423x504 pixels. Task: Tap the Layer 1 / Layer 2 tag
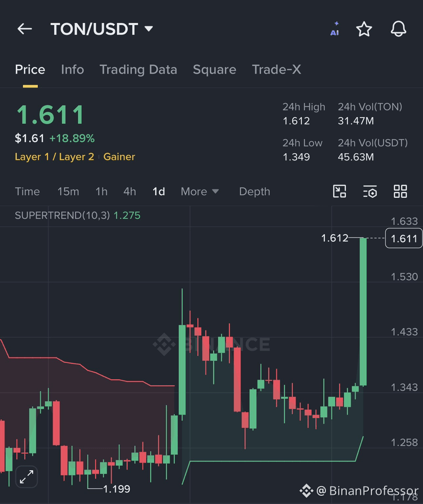[55, 157]
